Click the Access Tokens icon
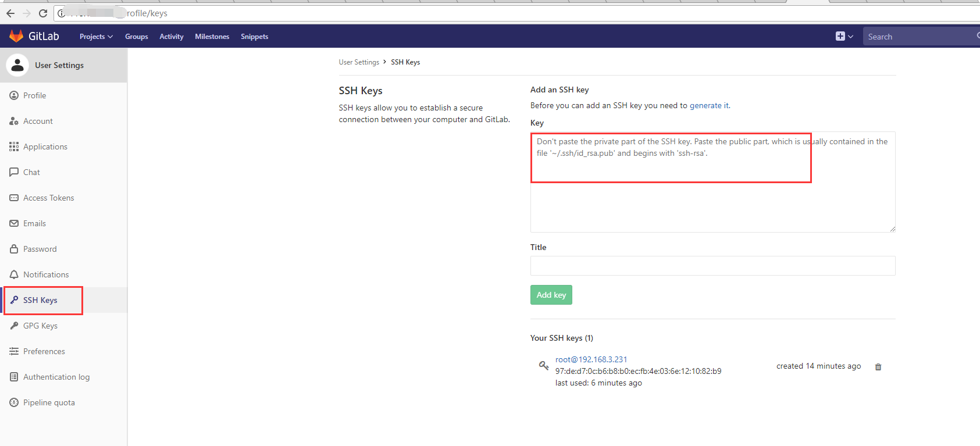980x446 pixels. (x=14, y=198)
